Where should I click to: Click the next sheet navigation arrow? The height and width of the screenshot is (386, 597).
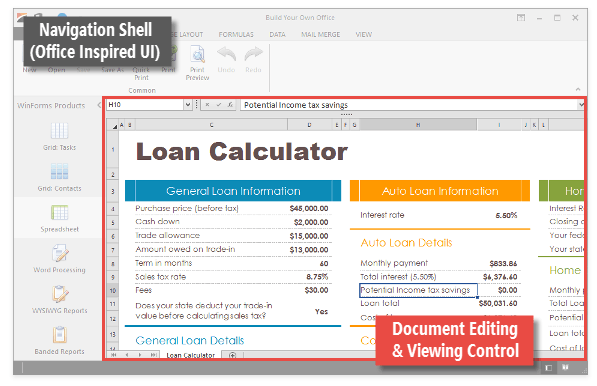pyautogui.click(x=140, y=355)
